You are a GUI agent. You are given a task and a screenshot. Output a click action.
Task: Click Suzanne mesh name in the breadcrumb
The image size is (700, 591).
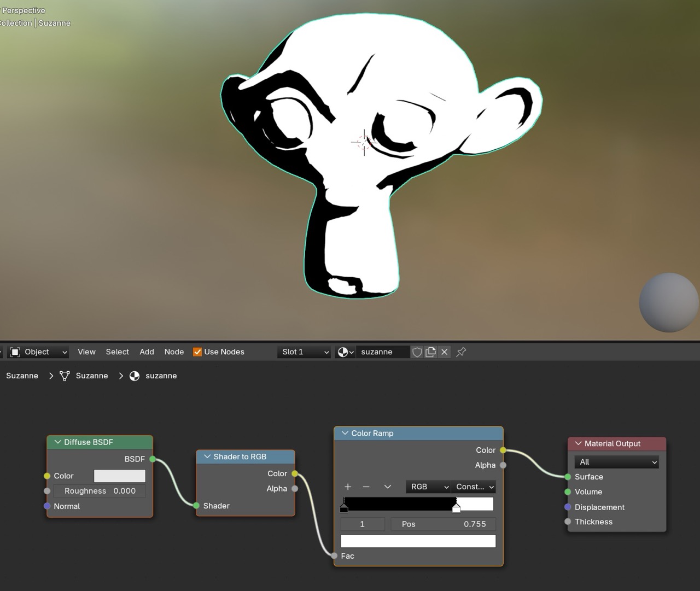tap(92, 376)
